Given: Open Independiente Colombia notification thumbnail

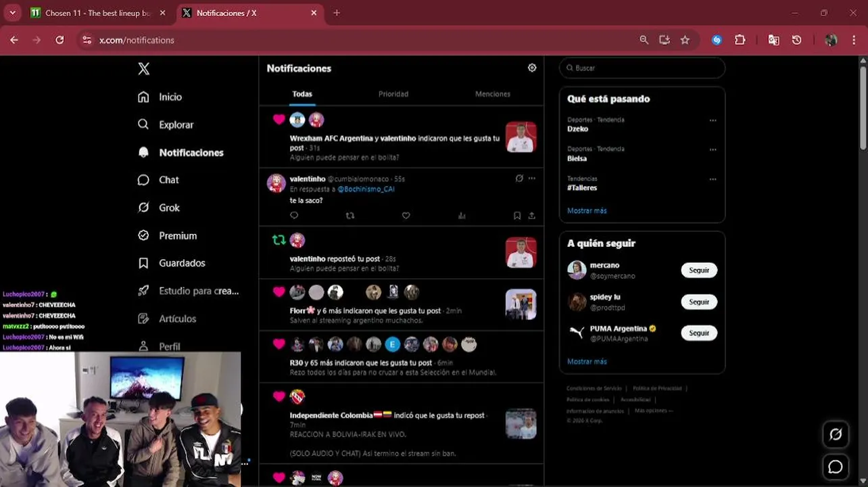Looking at the screenshot, I should [521, 423].
